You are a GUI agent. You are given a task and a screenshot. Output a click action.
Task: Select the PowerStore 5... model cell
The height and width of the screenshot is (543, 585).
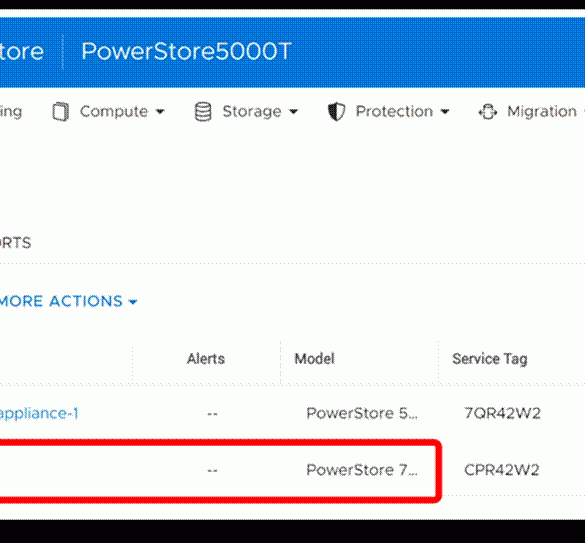click(x=362, y=413)
